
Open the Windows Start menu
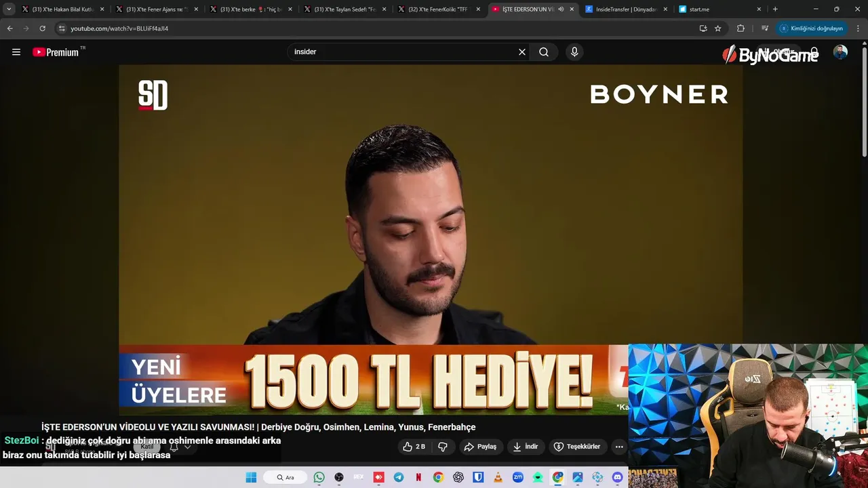tap(251, 477)
